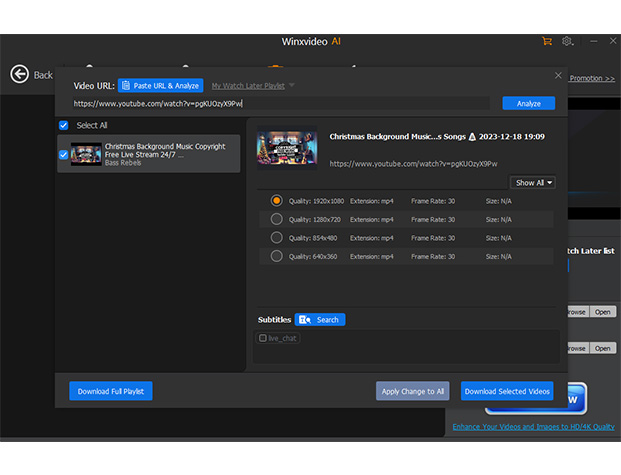621x475 pixels.
Task: Expand the Show All dropdown
Action: pyautogui.click(x=534, y=183)
